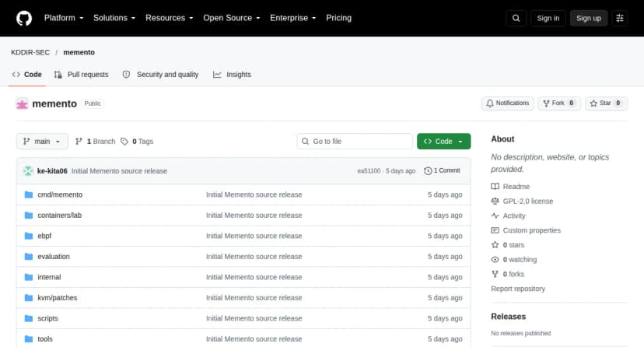View the 0 Tags link
The width and height of the screenshot is (644, 347).
click(137, 142)
